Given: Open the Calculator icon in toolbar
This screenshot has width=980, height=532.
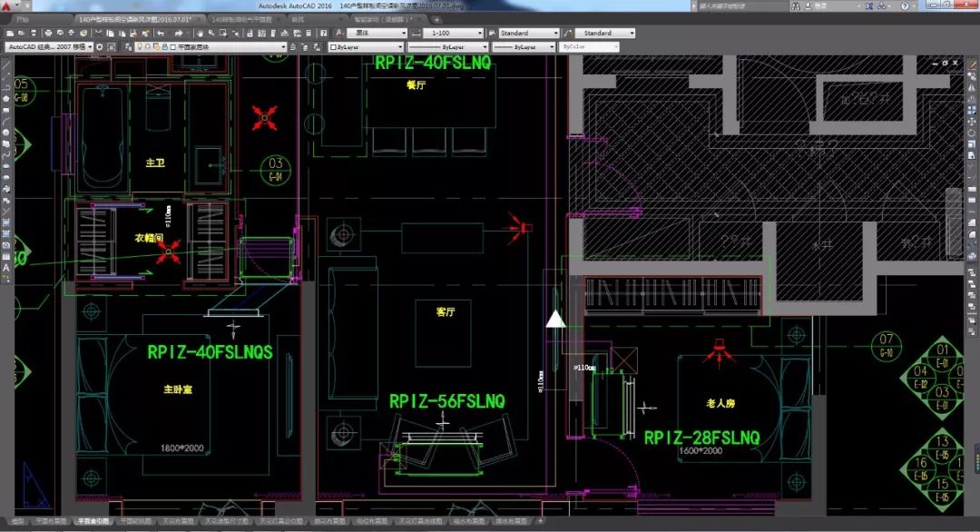Looking at the screenshot, I should (309, 33).
